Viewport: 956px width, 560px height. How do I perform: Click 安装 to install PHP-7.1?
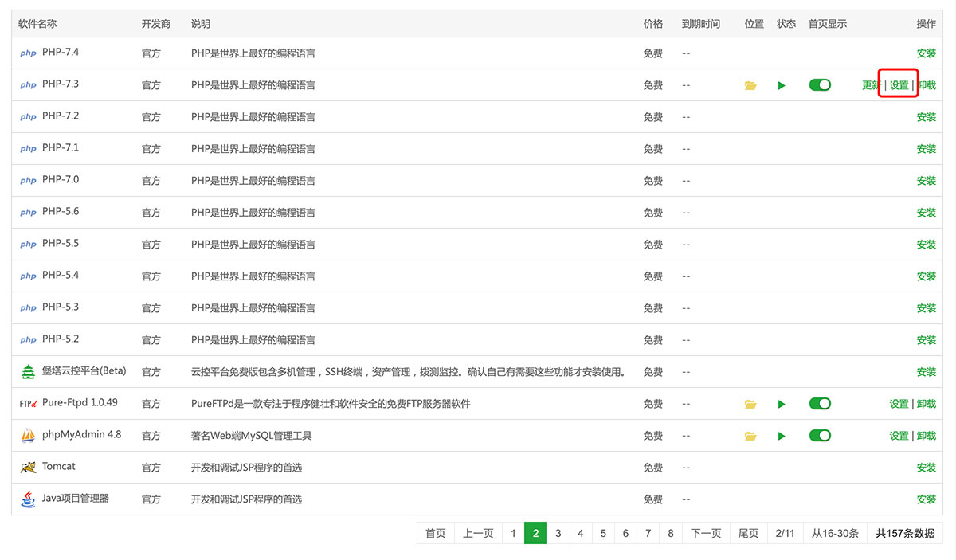(927, 149)
